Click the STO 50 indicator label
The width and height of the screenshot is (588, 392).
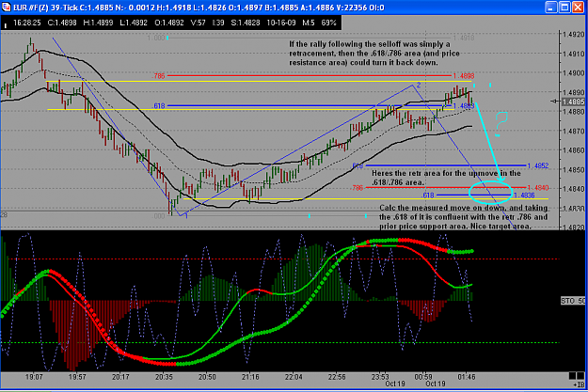coord(573,301)
